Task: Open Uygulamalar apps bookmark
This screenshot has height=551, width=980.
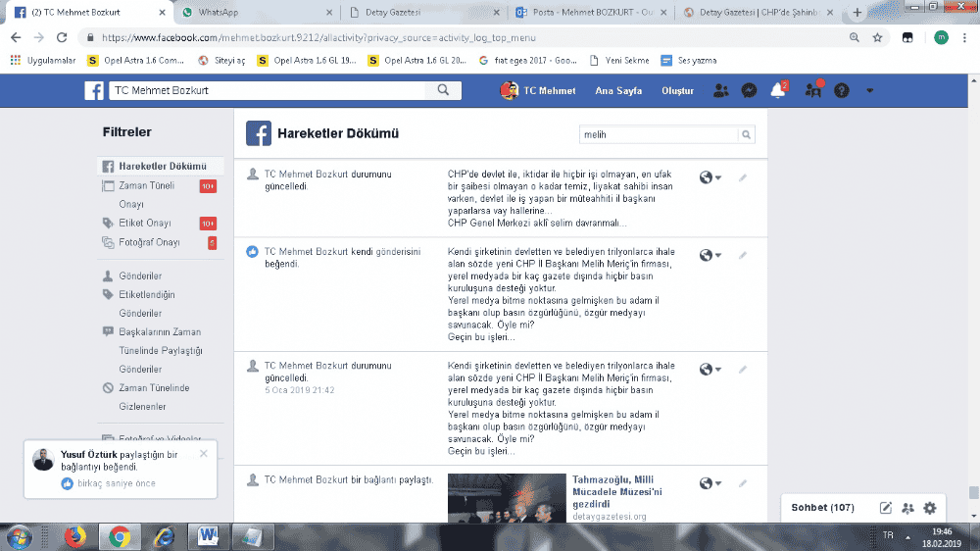Action: (42, 61)
